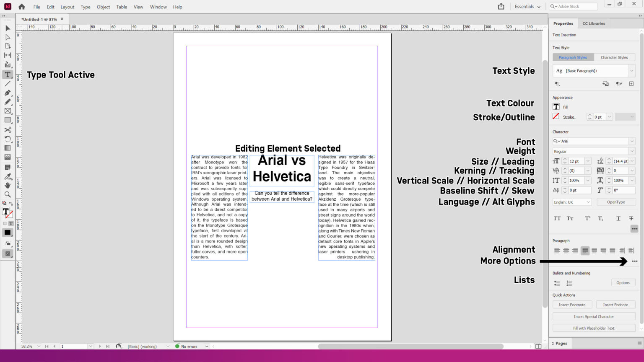Viewport: 644px width, 362px height.
Task: Select the Type tool in the toolbar
Action: (7, 74)
